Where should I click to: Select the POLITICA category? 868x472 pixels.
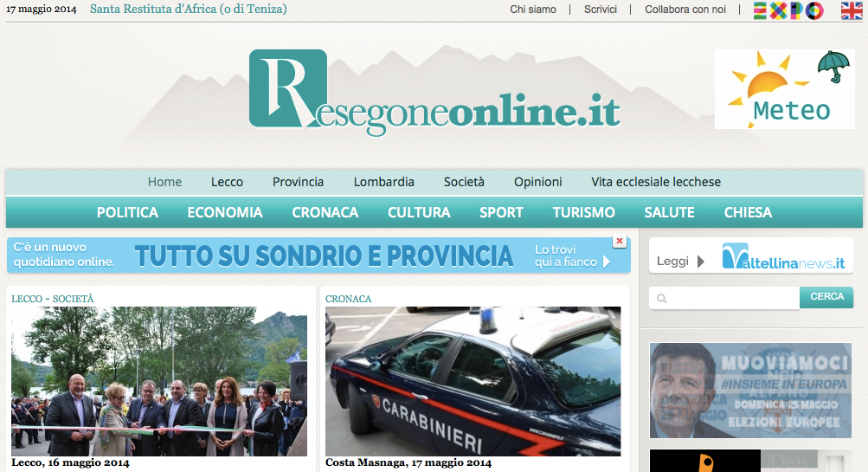(x=127, y=212)
